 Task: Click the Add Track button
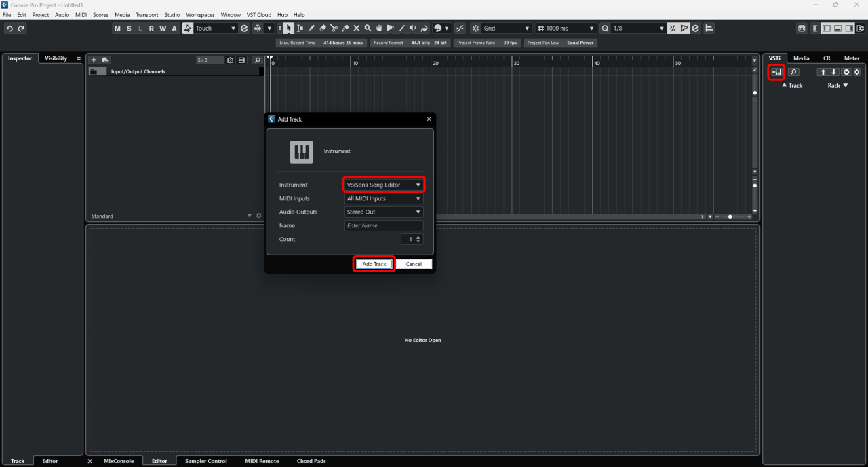click(374, 264)
